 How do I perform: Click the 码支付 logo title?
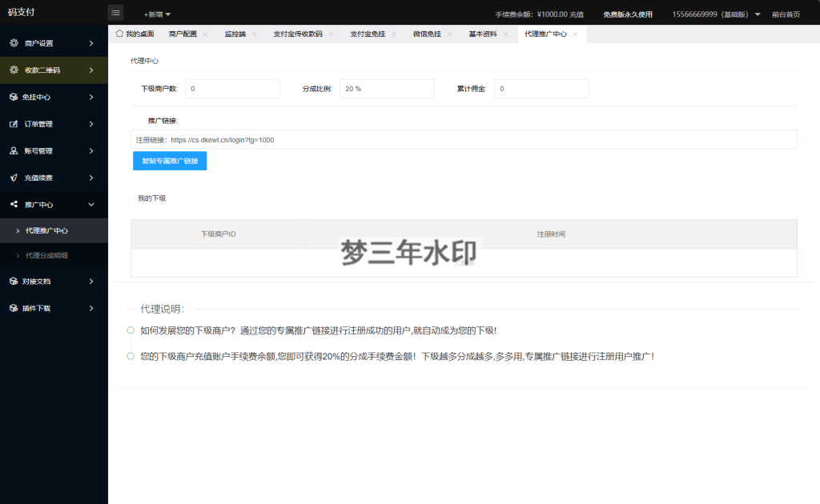pyautogui.click(x=22, y=12)
